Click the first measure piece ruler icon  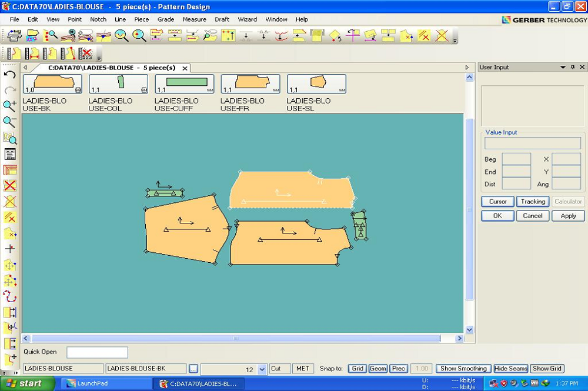coord(15,54)
